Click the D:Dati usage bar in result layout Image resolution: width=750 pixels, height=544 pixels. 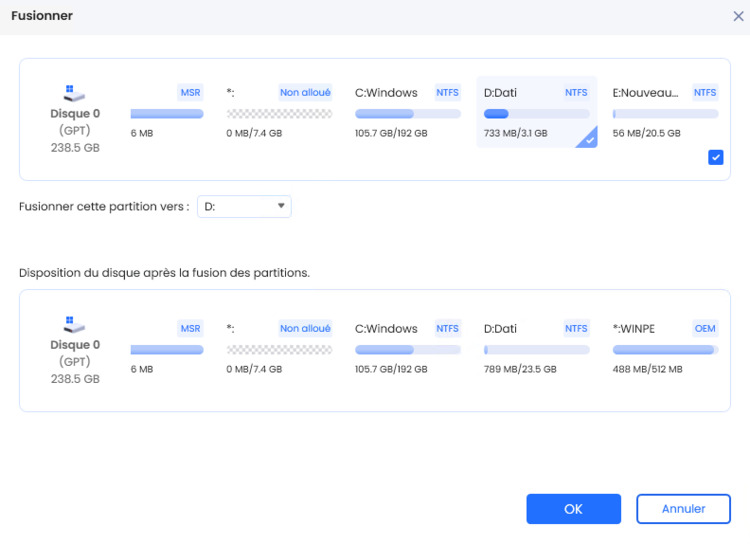pos(536,350)
